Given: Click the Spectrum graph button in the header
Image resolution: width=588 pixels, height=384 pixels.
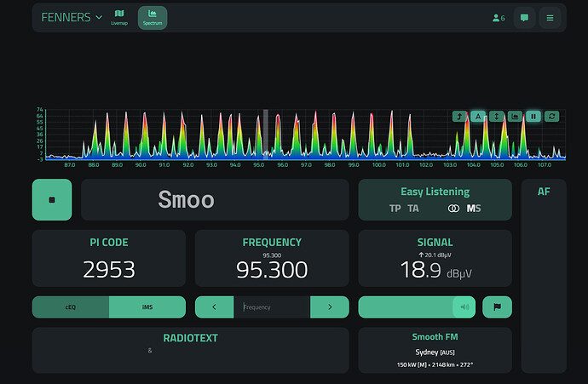Looking at the screenshot, I should pyautogui.click(x=153, y=17).
